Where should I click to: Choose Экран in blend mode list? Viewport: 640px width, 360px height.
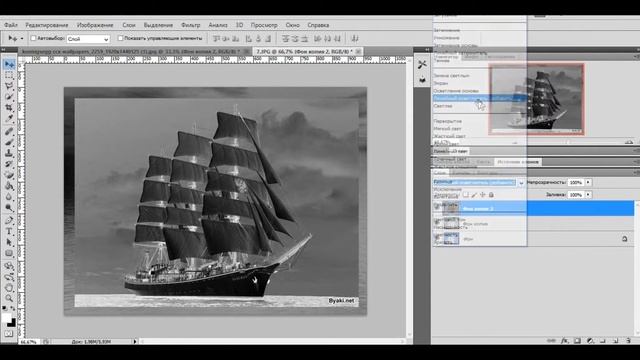[x=441, y=83]
